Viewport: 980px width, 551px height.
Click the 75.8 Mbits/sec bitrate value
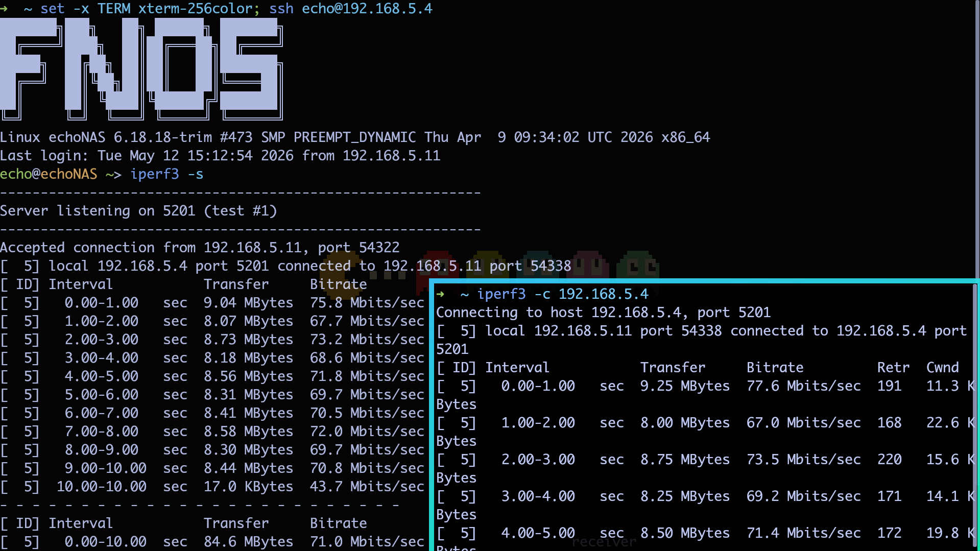tap(367, 303)
